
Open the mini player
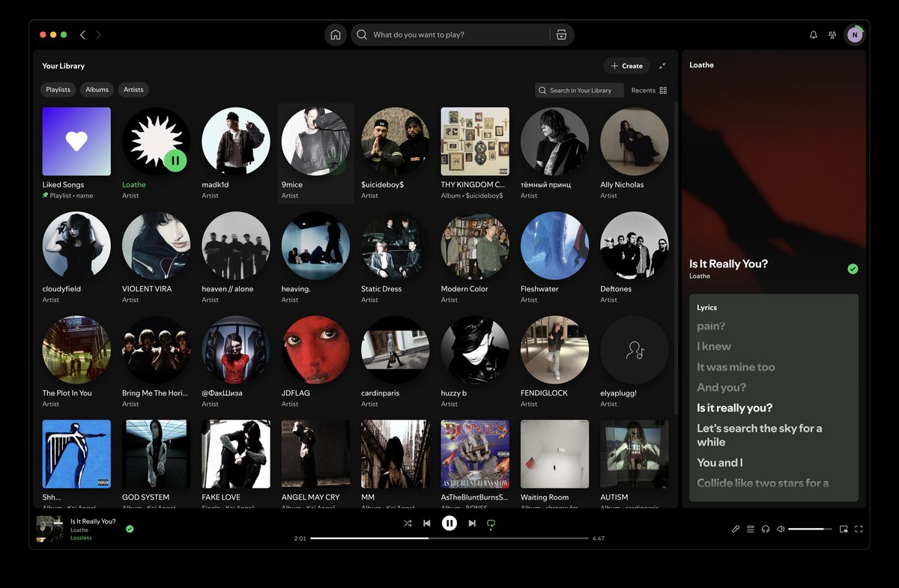(844, 529)
